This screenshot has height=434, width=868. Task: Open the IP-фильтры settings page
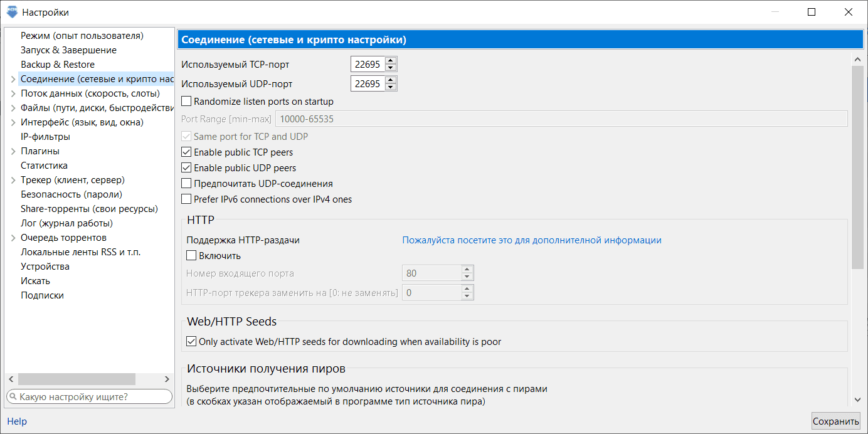click(x=45, y=137)
